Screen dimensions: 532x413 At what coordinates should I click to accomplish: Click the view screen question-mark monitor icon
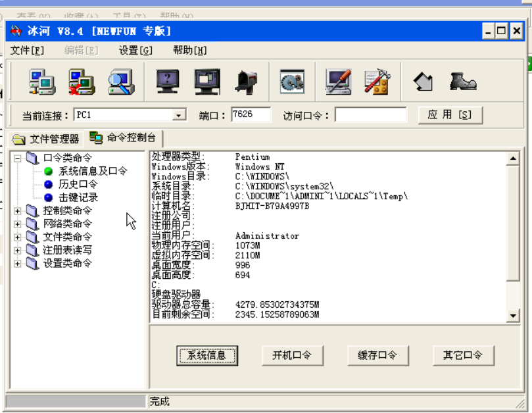[168, 82]
